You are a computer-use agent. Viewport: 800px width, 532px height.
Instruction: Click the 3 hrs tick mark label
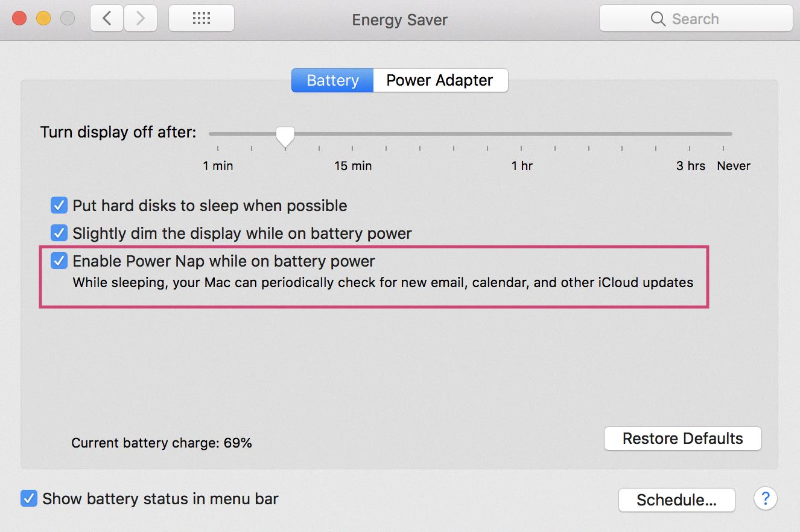(x=690, y=165)
